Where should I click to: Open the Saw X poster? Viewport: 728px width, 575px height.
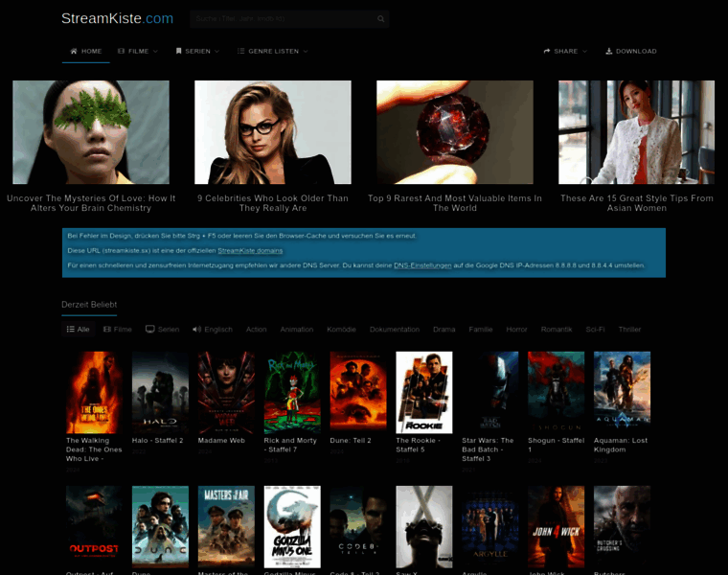click(x=424, y=527)
